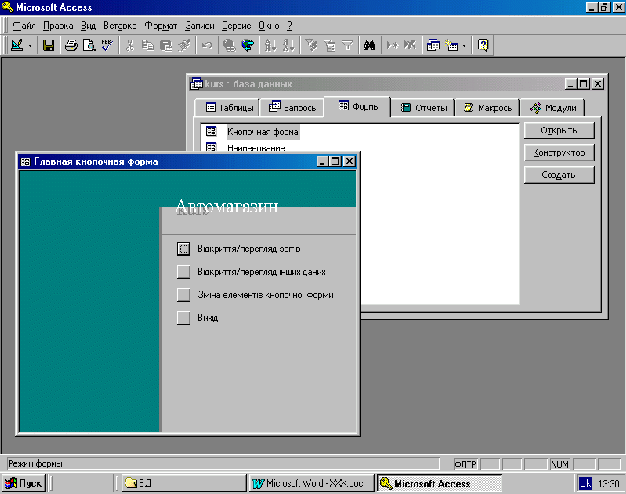This screenshot has width=626, height=494.
Task: Open the Файл menu
Action: 24,26
